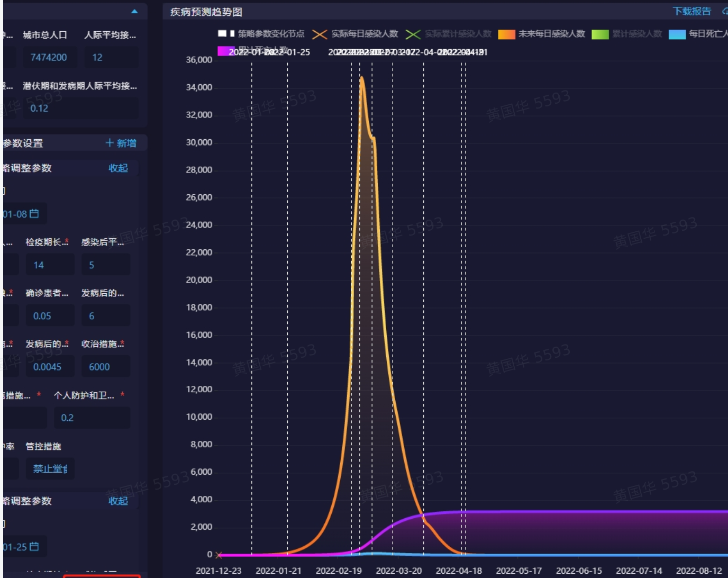Toggle 累计感染人数 green legend swatch
The height and width of the screenshot is (578, 728).
point(600,34)
